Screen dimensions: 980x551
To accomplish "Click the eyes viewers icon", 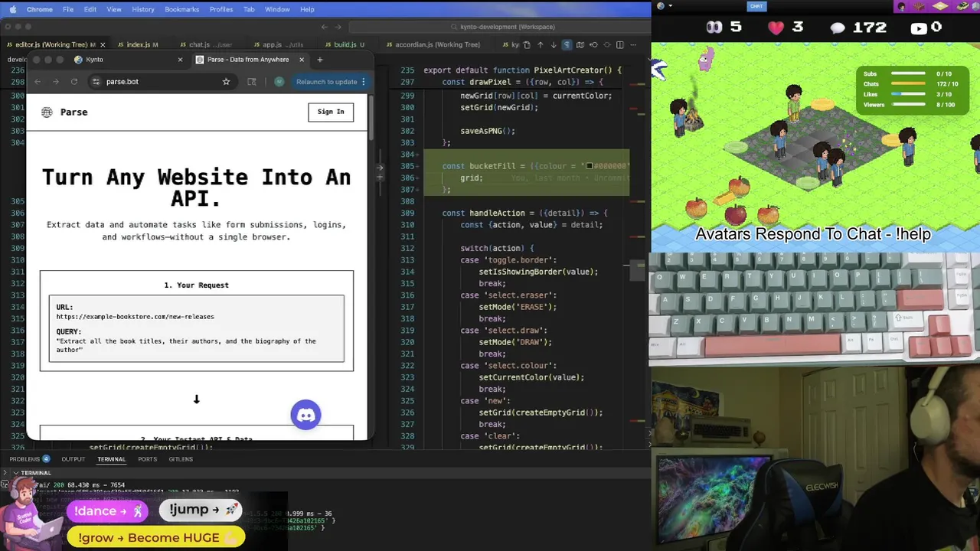I will 714,28.
